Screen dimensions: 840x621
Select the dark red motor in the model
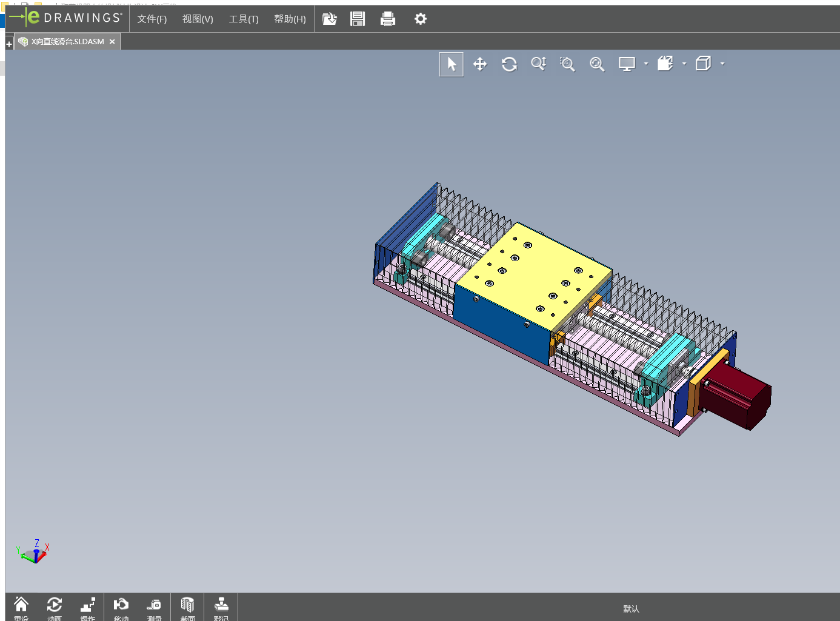click(x=736, y=397)
